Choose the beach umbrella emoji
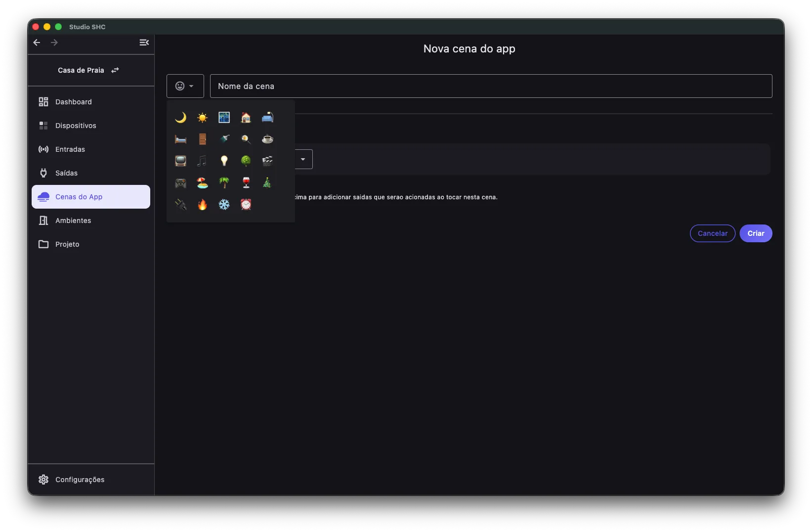Screen dimensions: 812x532 click(202, 183)
